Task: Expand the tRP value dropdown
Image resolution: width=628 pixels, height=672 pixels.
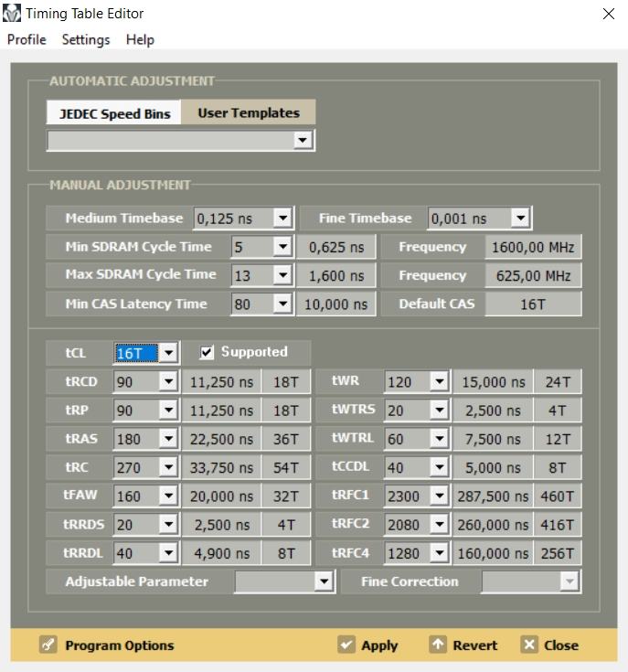Action: (169, 411)
